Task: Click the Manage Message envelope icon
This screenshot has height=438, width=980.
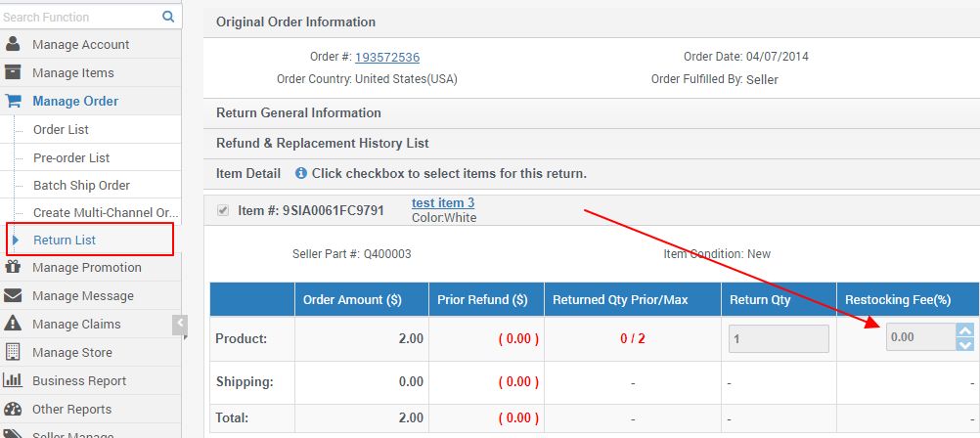Action: point(13,295)
